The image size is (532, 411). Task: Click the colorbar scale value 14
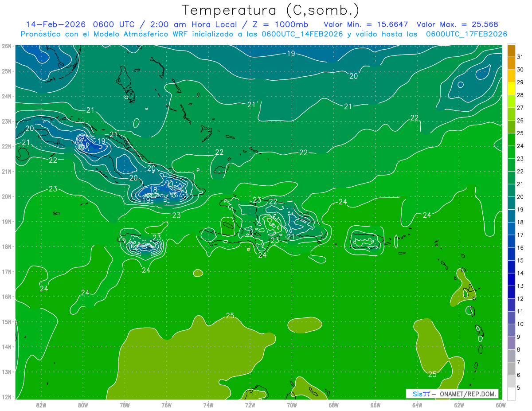tap(520, 273)
